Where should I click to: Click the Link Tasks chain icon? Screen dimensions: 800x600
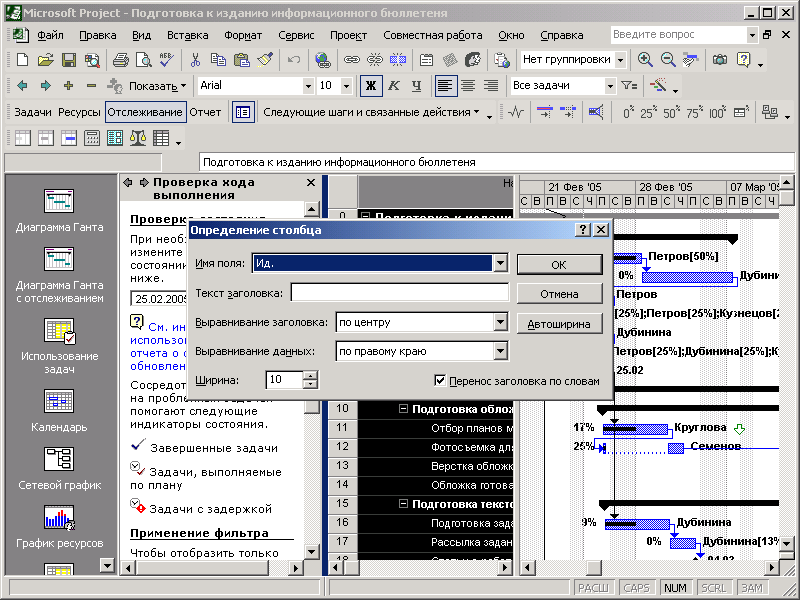pyautogui.click(x=352, y=60)
